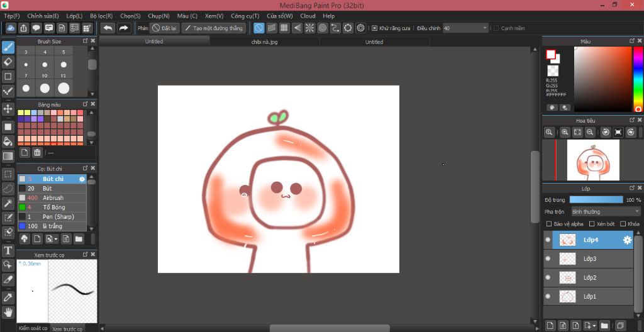Open the snap settings gear icon
Screen dimensions: 644x332
(x=360, y=28)
